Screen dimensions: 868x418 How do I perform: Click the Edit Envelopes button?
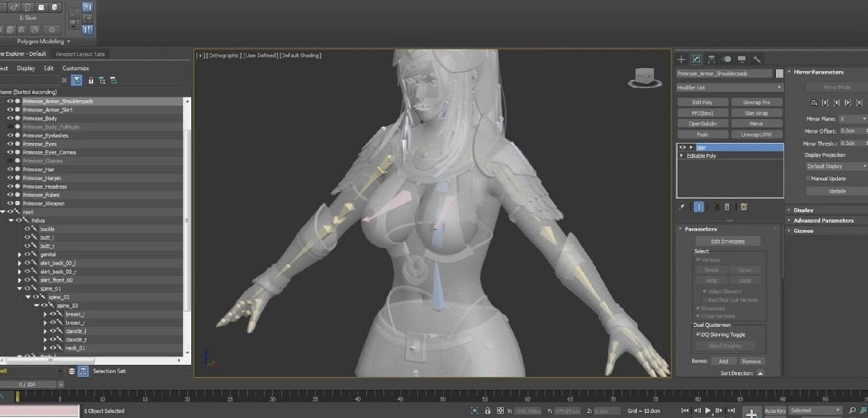click(x=727, y=241)
